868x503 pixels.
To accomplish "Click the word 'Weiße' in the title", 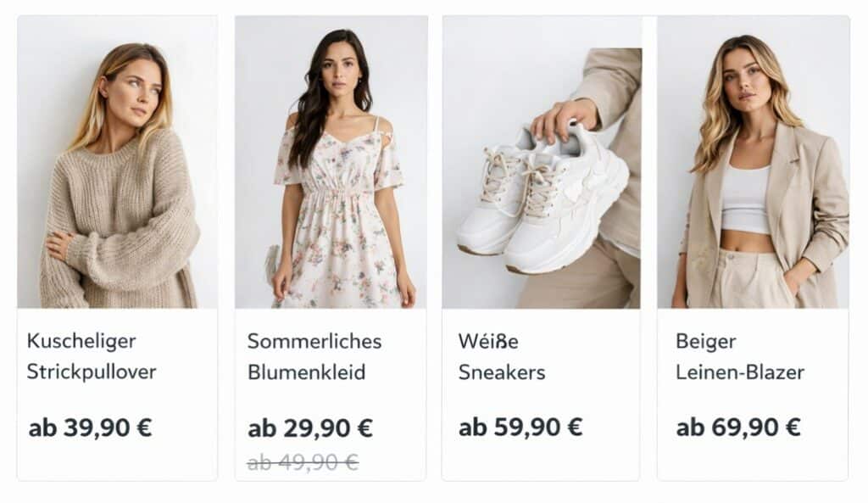I will click(x=488, y=341).
